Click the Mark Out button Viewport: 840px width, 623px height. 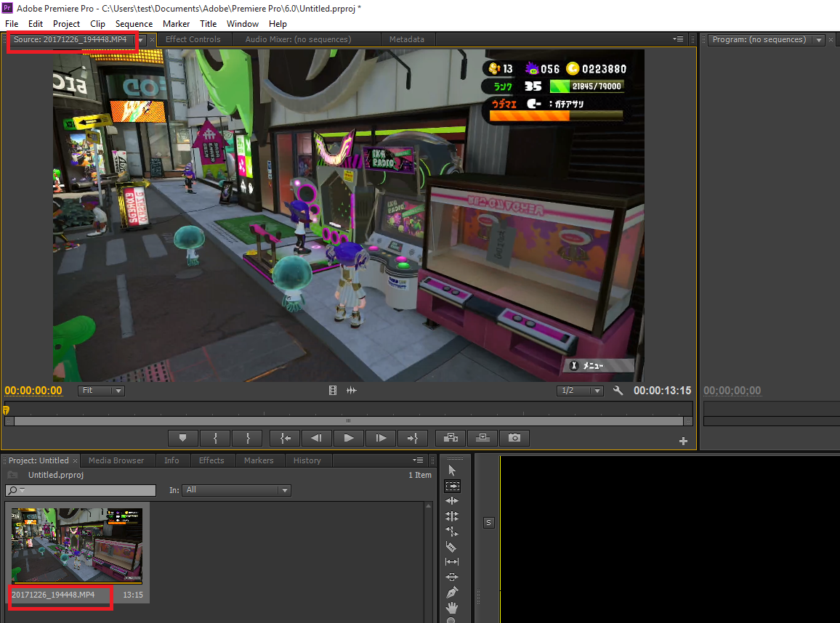pyautogui.click(x=248, y=438)
